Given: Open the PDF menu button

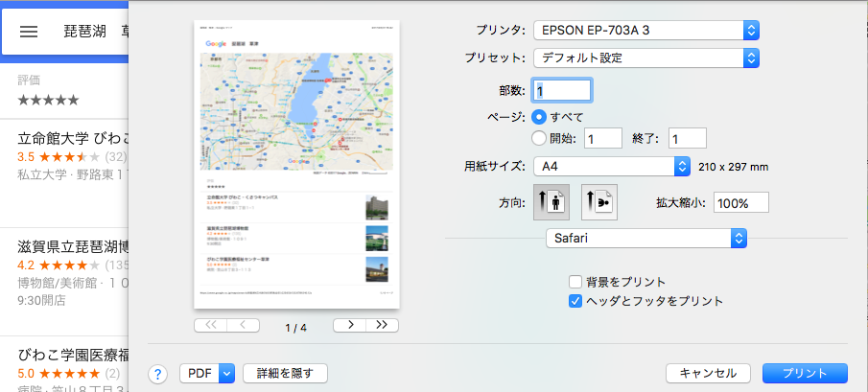Looking at the screenshot, I should click(x=208, y=373).
